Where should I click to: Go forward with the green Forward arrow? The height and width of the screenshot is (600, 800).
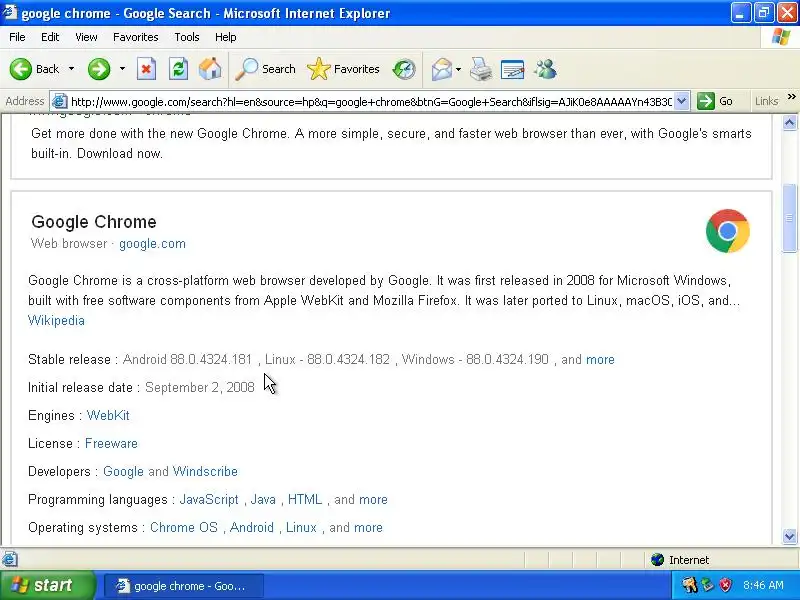click(98, 69)
